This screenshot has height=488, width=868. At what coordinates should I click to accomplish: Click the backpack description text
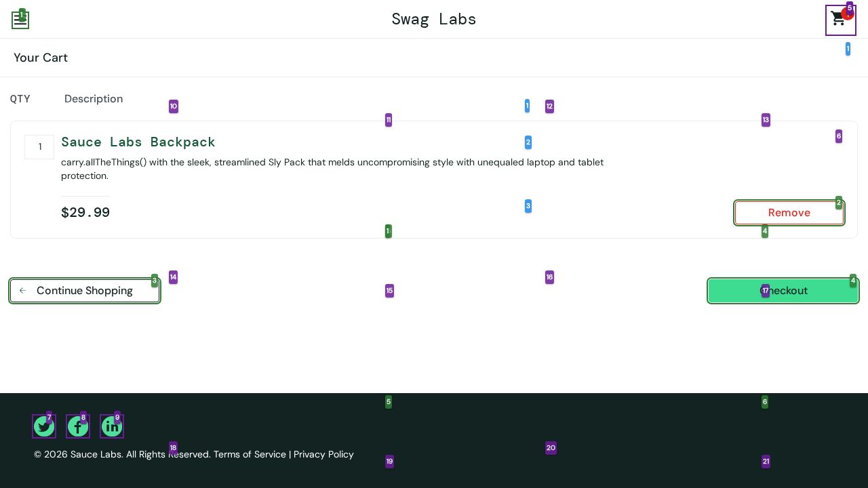332,169
